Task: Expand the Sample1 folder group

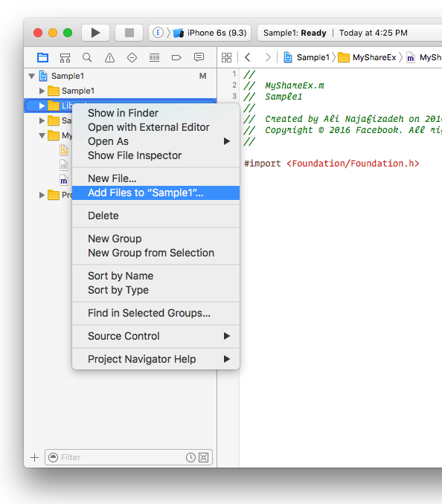Action: (x=42, y=91)
